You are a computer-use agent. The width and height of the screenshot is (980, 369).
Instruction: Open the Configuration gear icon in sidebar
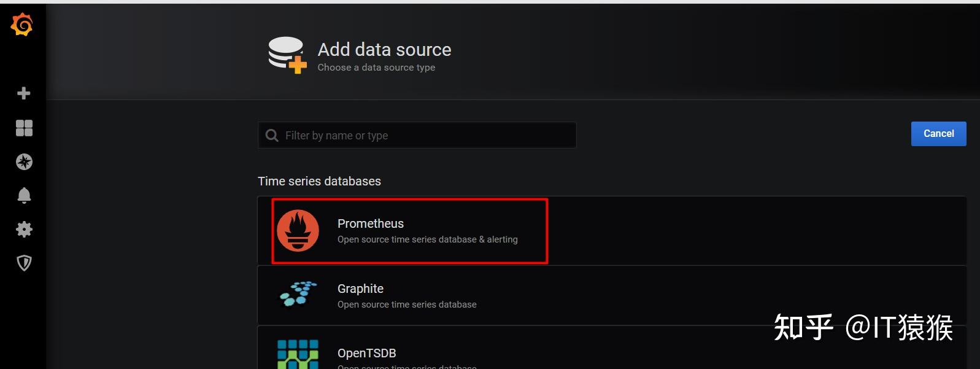[24, 229]
